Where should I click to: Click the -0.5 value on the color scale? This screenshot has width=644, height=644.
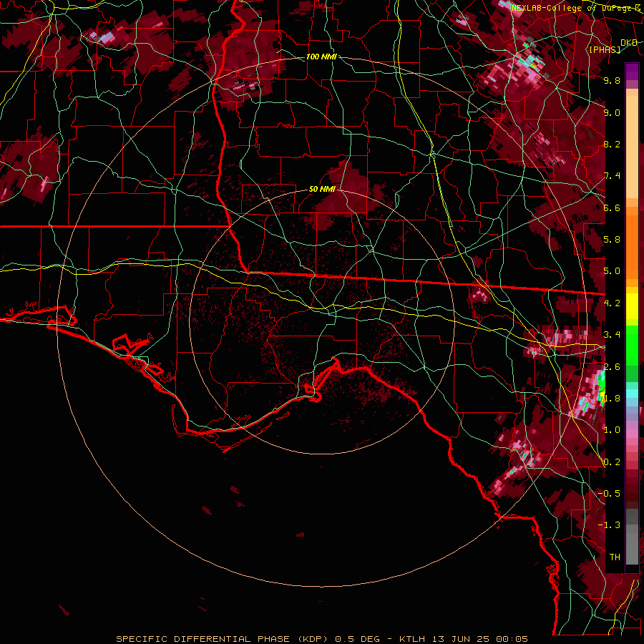(609, 494)
